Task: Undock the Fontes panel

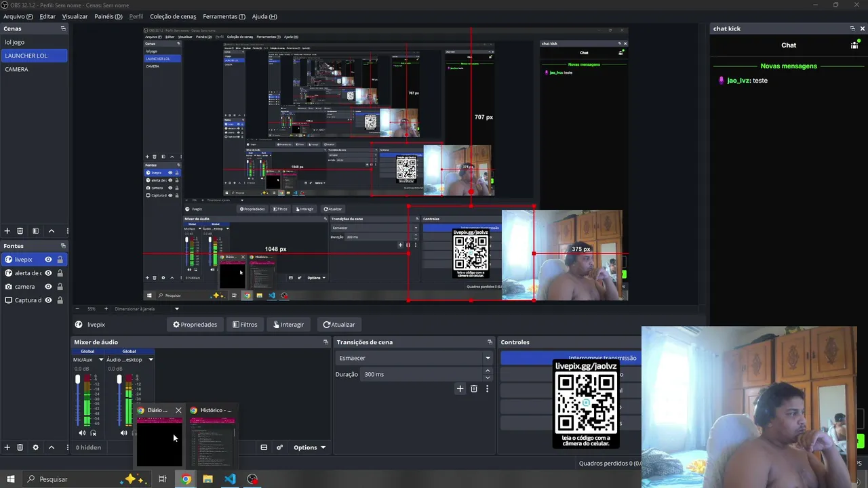Action: click(63, 246)
